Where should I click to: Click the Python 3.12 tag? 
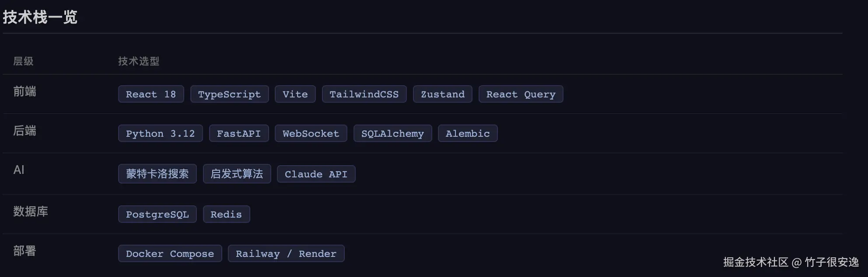coord(160,134)
